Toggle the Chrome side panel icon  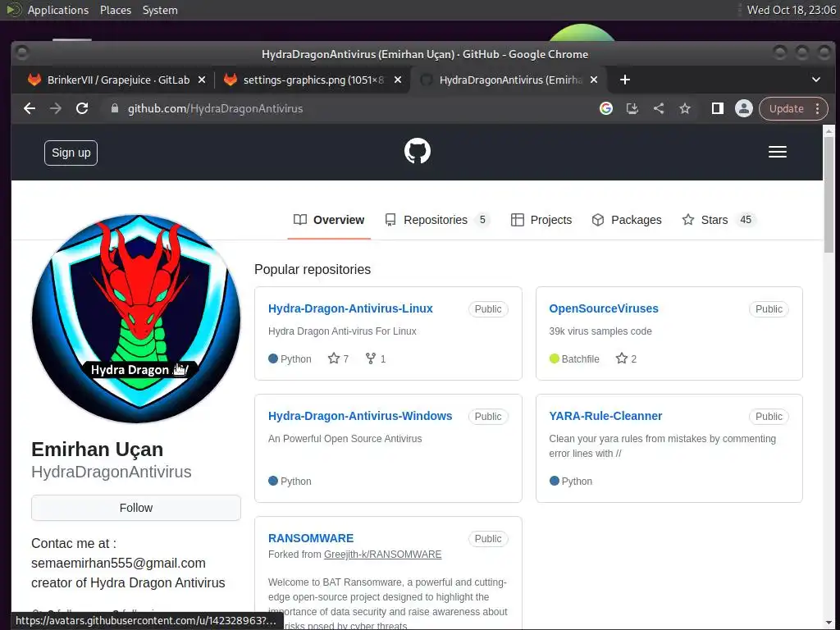click(717, 109)
